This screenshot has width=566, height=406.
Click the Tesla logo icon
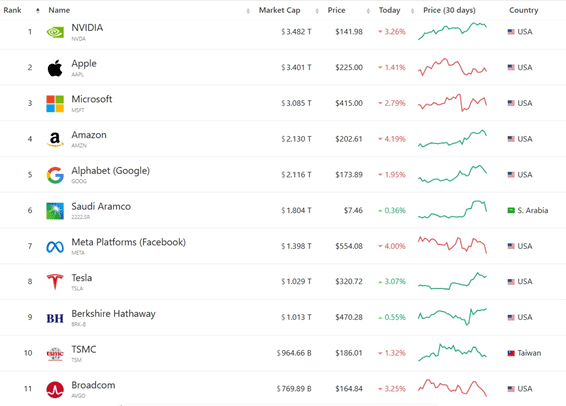point(55,282)
